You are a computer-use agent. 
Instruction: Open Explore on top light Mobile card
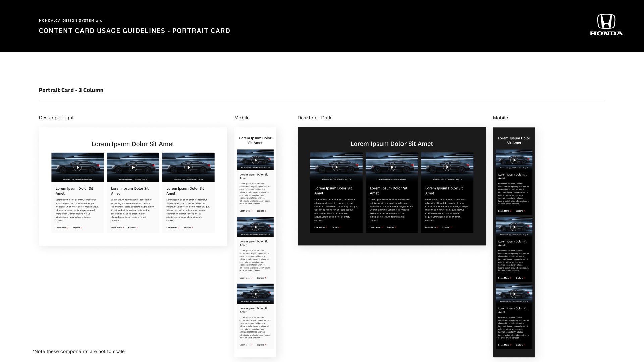(261, 211)
